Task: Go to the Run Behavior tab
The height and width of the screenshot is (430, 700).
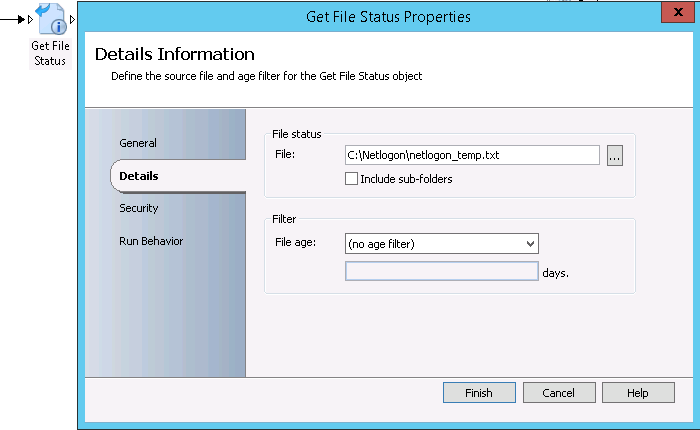Action: [x=151, y=241]
